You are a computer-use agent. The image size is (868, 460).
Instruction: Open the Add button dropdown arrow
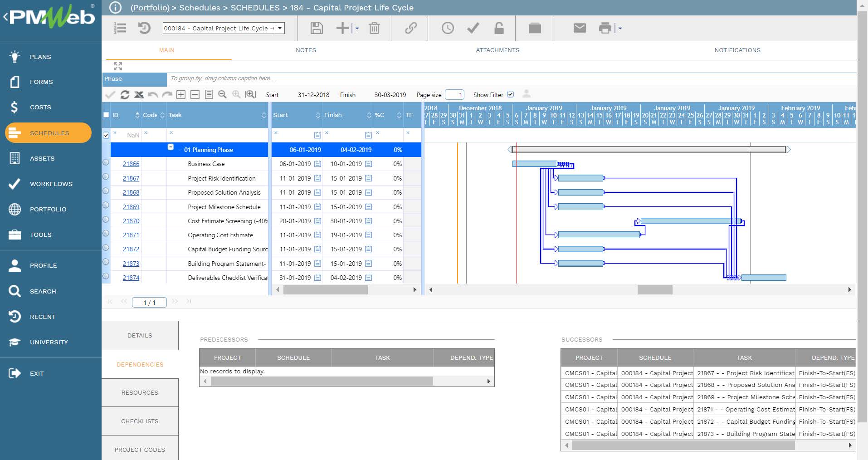[x=357, y=29]
